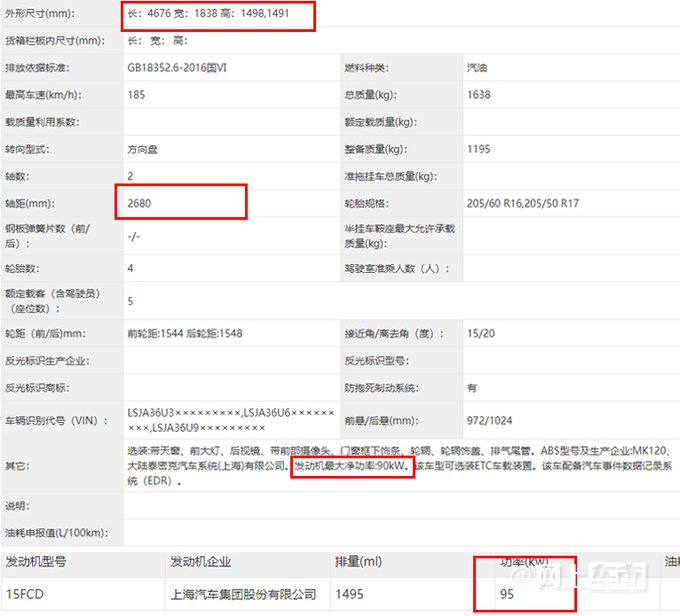Select the 排放依据标准 label

click(37, 68)
